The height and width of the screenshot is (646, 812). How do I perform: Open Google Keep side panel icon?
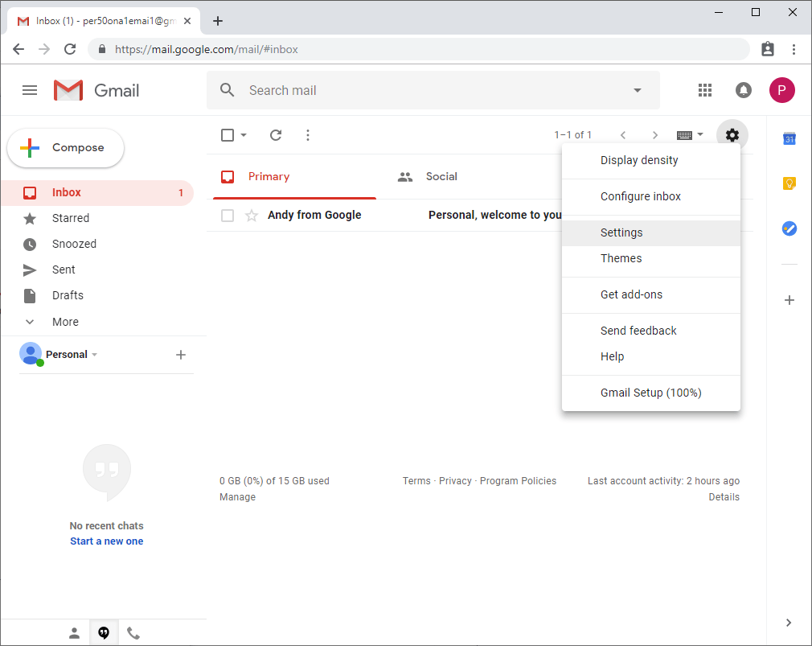tap(789, 183)
